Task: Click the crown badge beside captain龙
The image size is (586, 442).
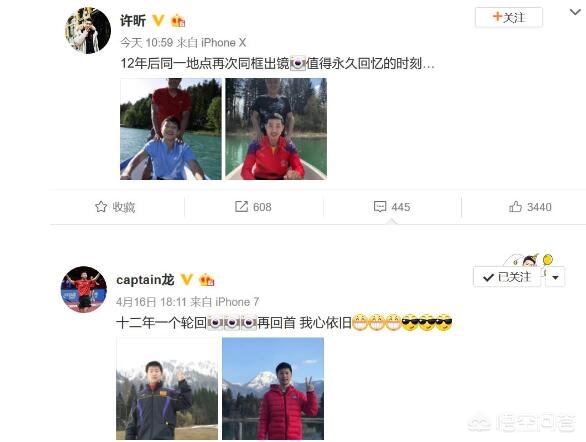Action: pyautogui.click(x=207, y=279)
